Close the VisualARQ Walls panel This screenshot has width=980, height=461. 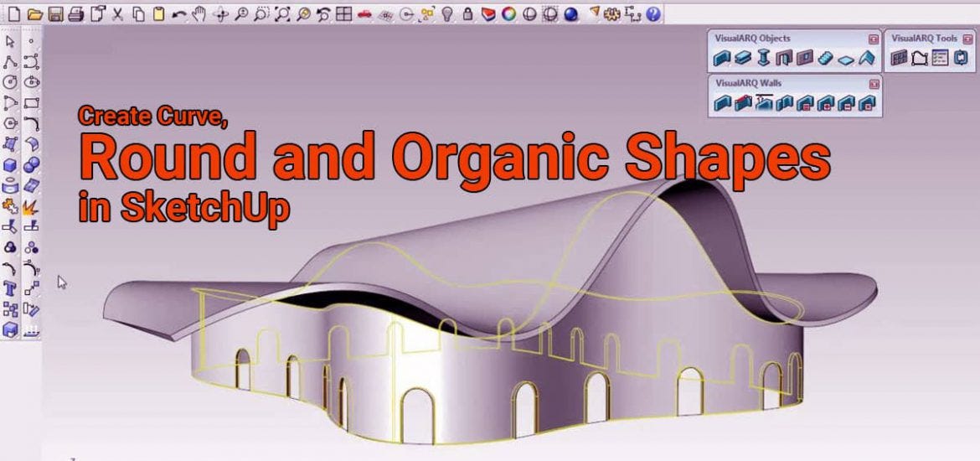point(873,84)
